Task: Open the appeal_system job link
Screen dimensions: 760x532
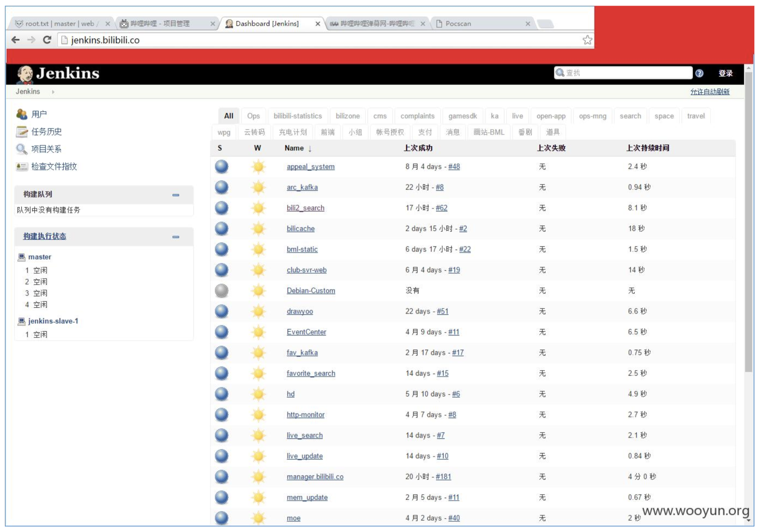Action: click(310, 167)
